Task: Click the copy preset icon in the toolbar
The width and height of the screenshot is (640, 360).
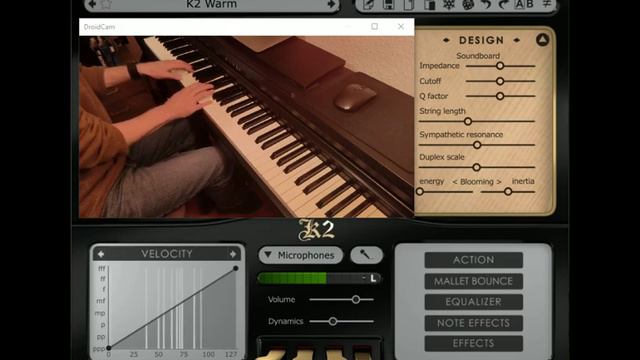Action: [x=409, y=4]
